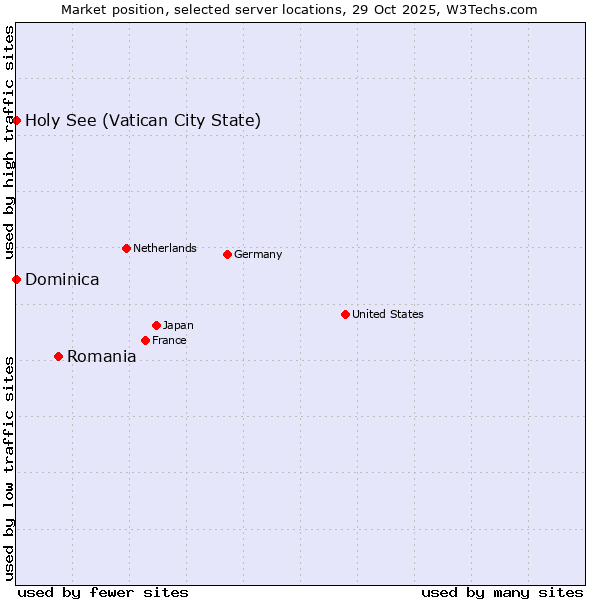This screenshot has height=600, width=600.
Task: Click the 'used by fewer sites' axis label
Action: [103, 592]
